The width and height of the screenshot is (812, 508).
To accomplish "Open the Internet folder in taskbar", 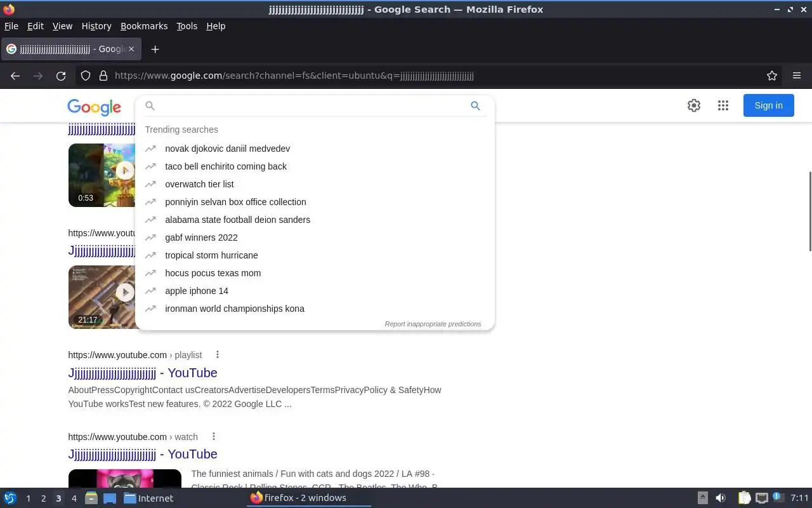I will (148, 498).
